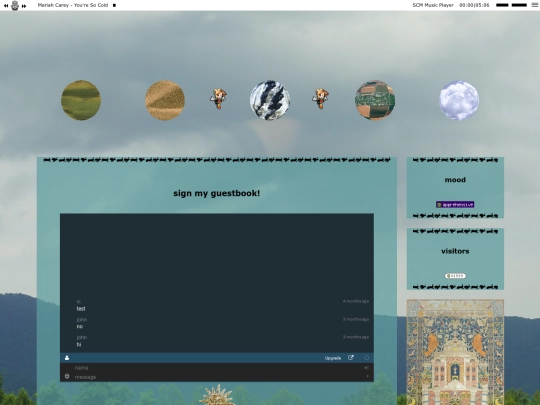This screenshot has width=540, height=405.
Task: Click the playback time 00:00|05:06
Action: (x=474, y=5)
